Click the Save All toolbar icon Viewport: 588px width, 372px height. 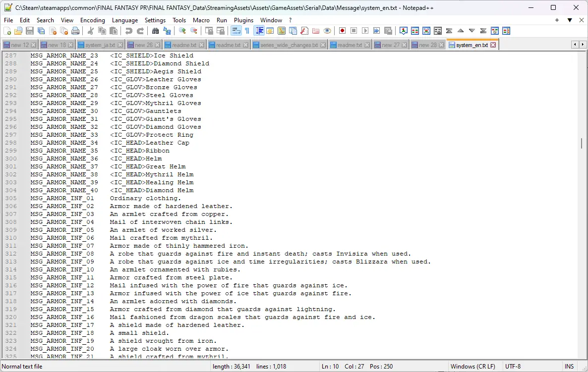[41, 31]
